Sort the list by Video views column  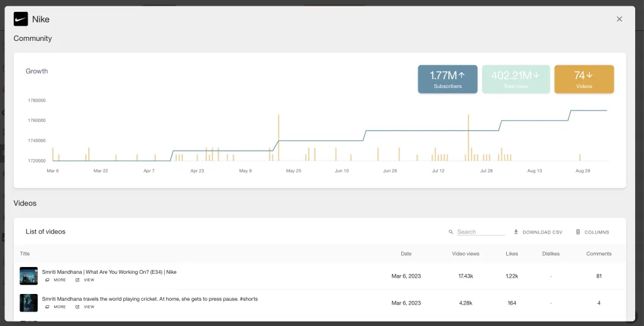465,254
